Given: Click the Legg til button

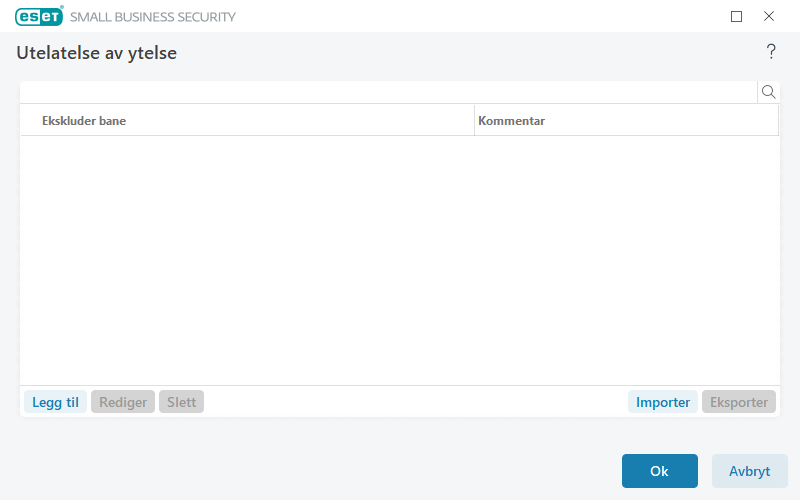Looking at the screenshot, I should click(x=55, y=402).
